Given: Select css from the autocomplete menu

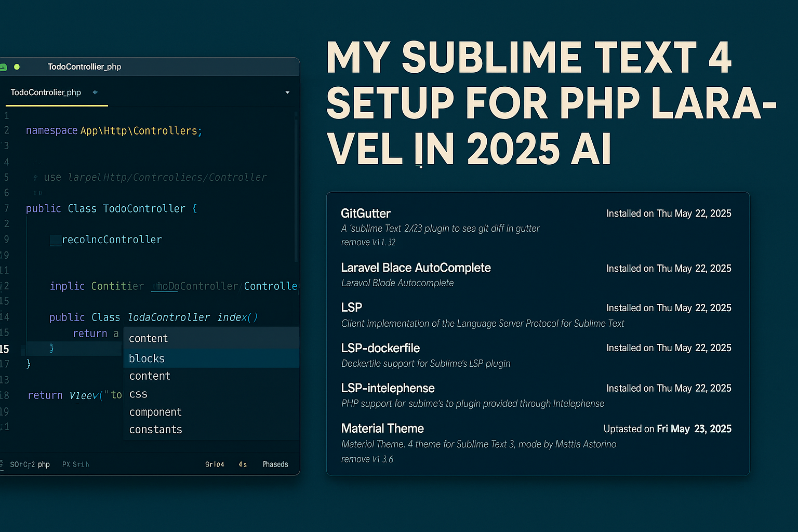Looking at the screenshot, I should point(138,394).
